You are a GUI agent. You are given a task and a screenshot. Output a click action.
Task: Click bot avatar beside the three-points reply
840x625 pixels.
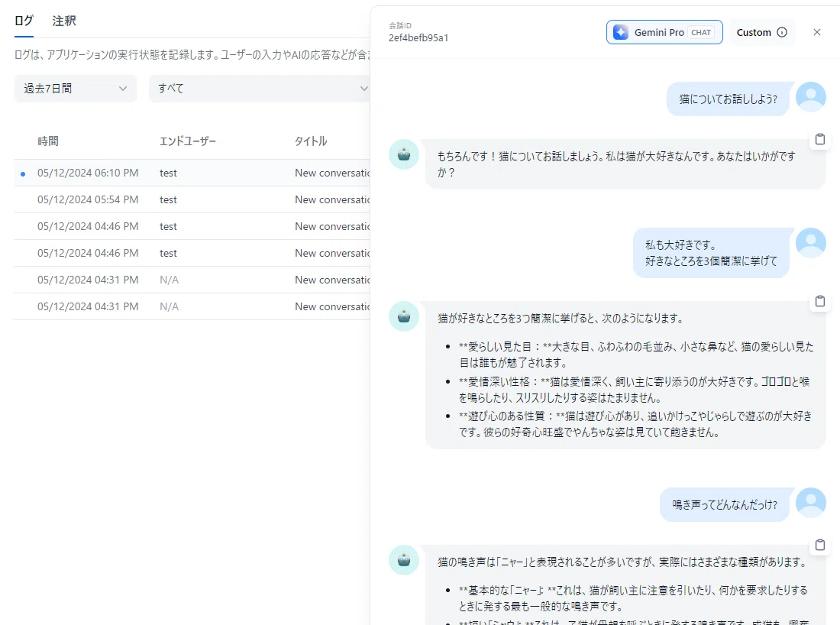coord(404,316)
